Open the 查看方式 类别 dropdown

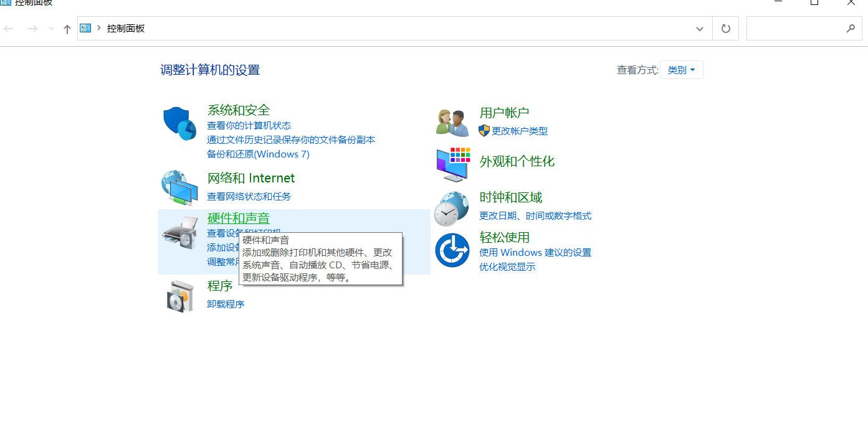[681, 69]
